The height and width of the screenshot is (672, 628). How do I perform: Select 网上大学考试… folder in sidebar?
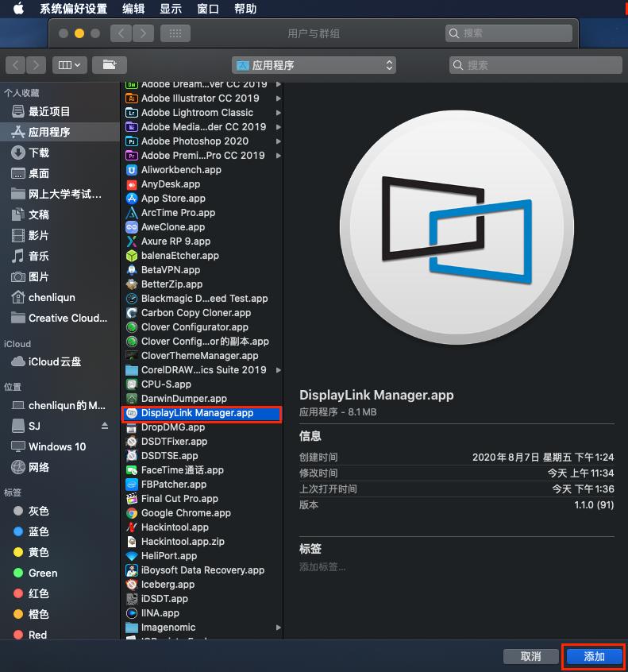click(60, 194)
